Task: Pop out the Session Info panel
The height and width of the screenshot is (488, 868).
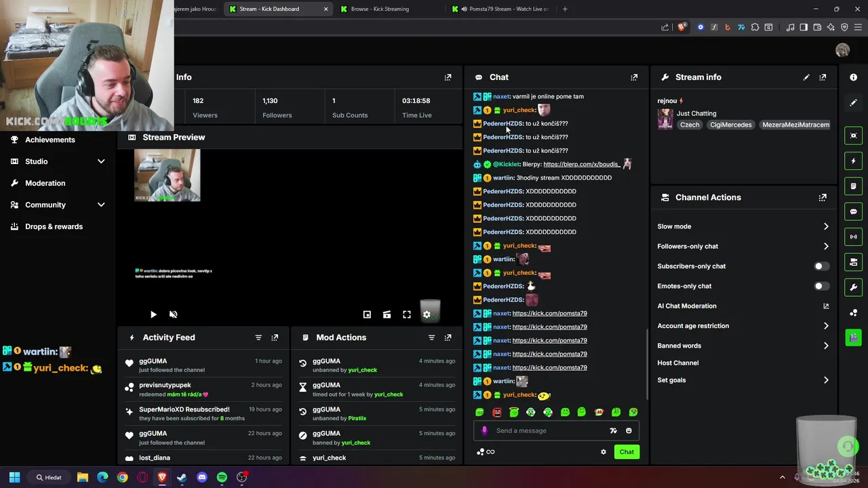Action: coord(448,77)
